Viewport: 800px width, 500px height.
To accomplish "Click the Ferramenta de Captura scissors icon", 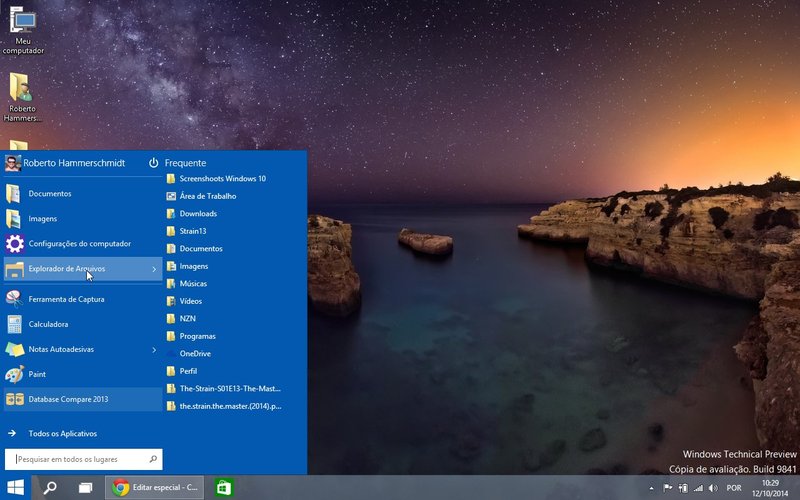I will point(14,299).
